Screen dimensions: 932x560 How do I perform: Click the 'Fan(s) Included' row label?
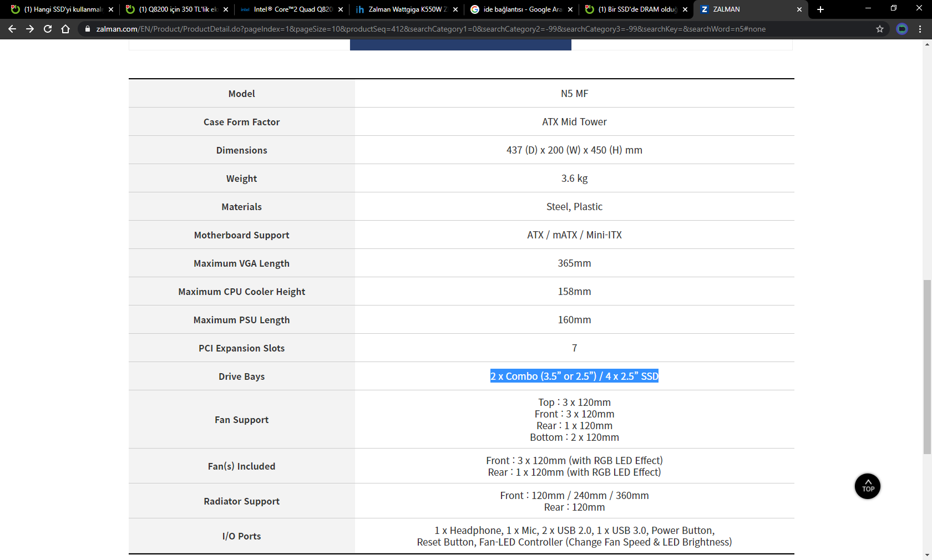point(241,466)
